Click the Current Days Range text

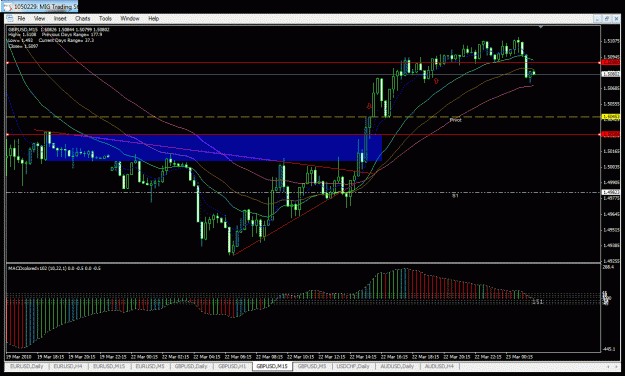point(67,40)
